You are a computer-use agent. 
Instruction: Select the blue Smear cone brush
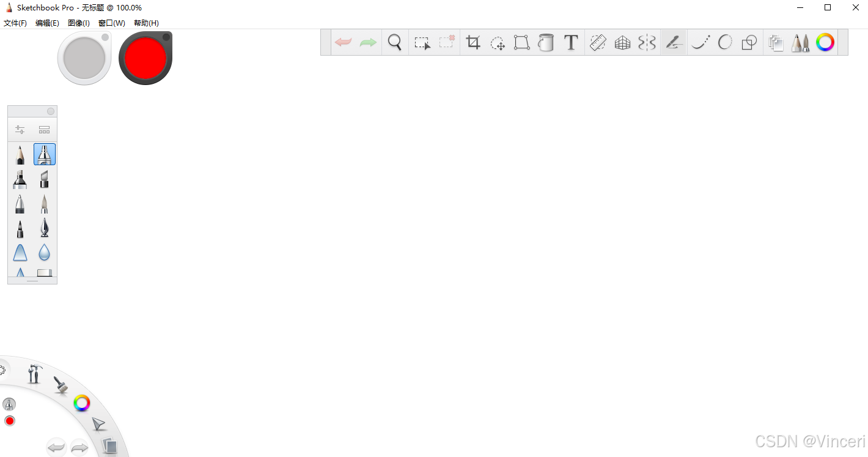(x=20, y=253)
